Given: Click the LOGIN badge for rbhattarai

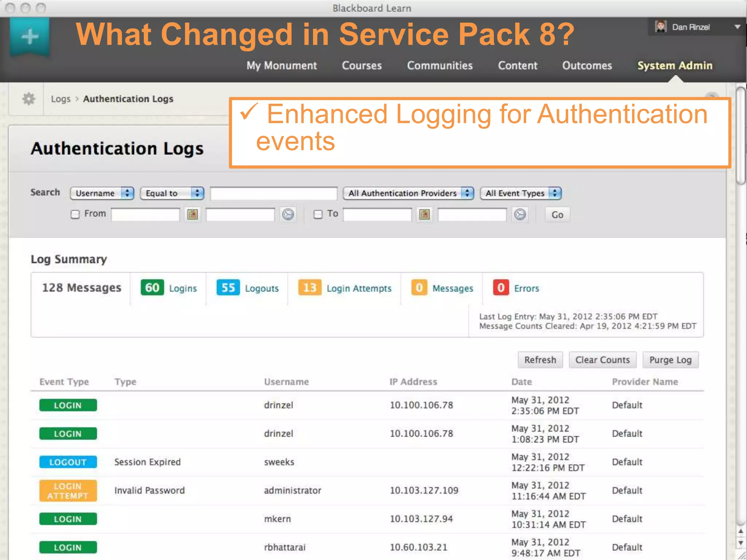Looking at the screenshot, I should point(68,547).
